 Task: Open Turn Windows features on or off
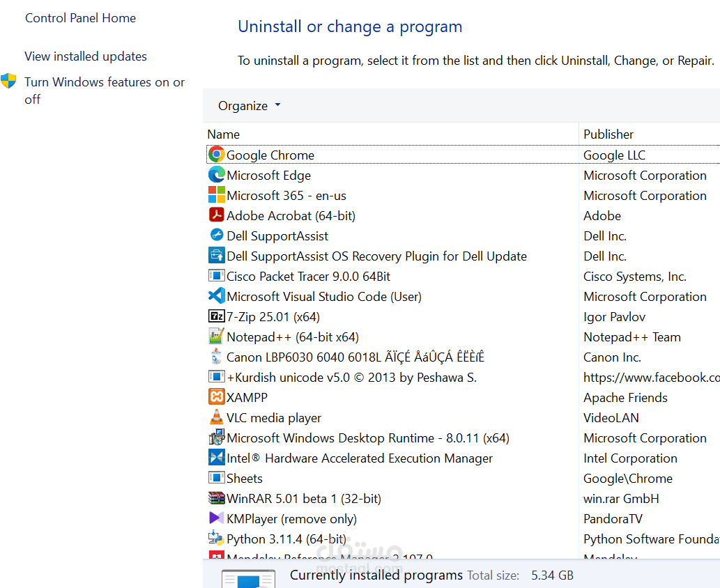point(105,91)
